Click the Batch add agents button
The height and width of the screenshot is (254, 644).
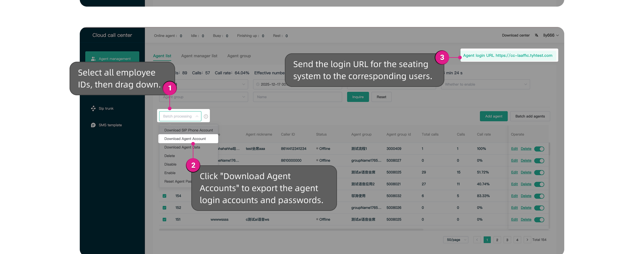tap(530, 116)
